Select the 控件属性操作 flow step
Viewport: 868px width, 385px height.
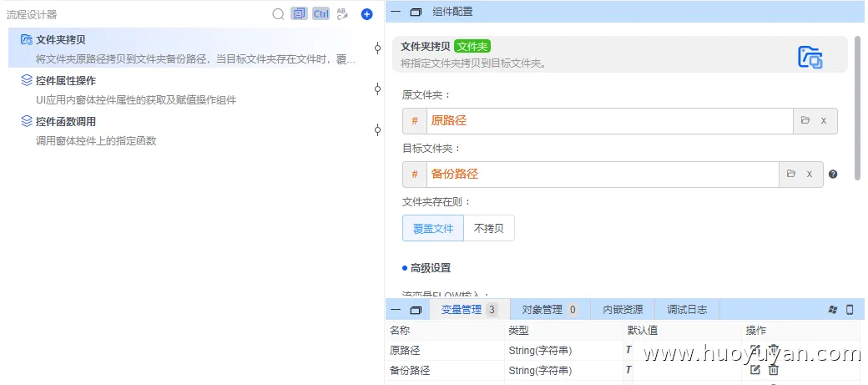coord(182,89)
